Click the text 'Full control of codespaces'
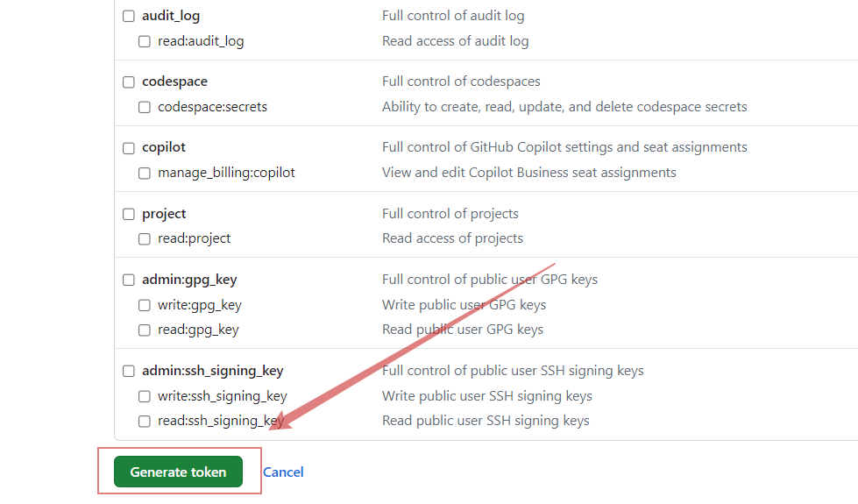The height and width of the screenshot is (504, 858). (461, 82)
